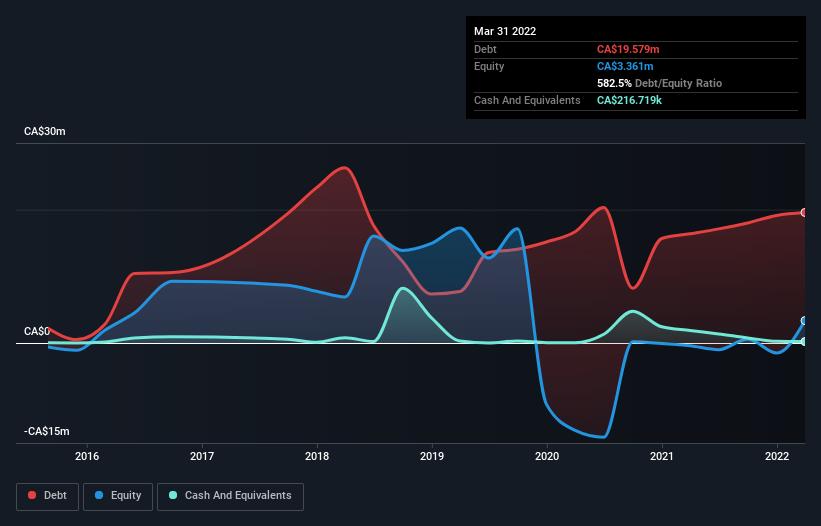821x526 pixels.
Task: Toggle the Debt series legend button
Action: [47, 496]
